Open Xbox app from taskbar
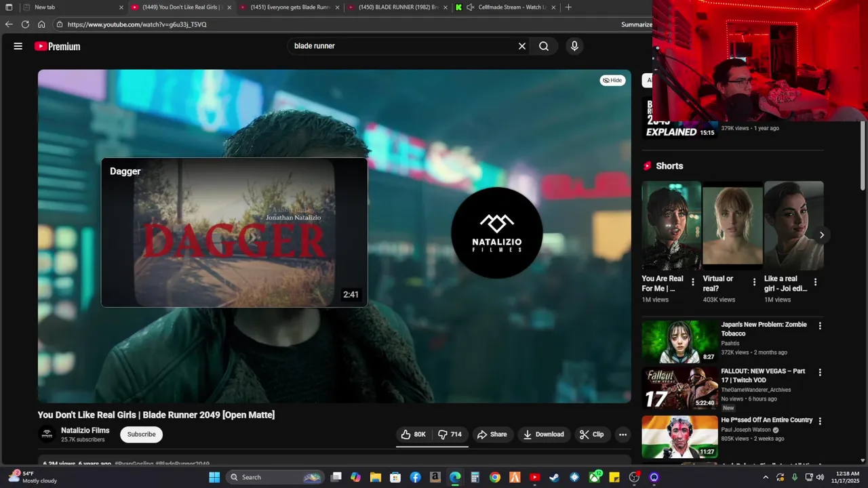 coord(595,477)
